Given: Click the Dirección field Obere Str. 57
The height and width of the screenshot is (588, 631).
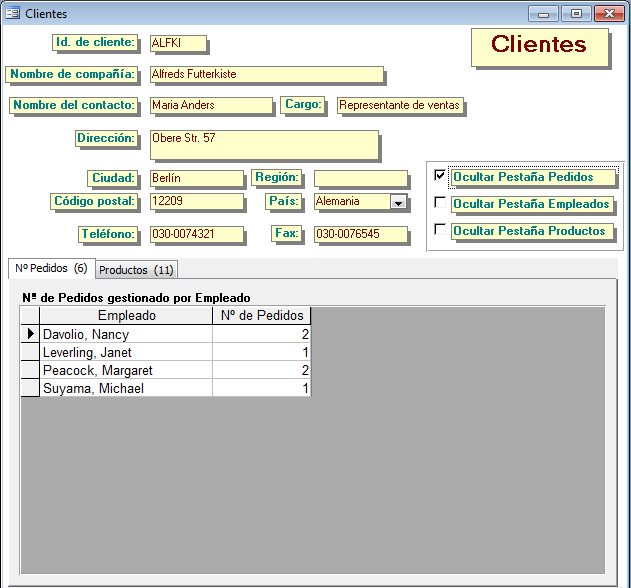Looking at the screenshot, I should (x=264, y=145).
